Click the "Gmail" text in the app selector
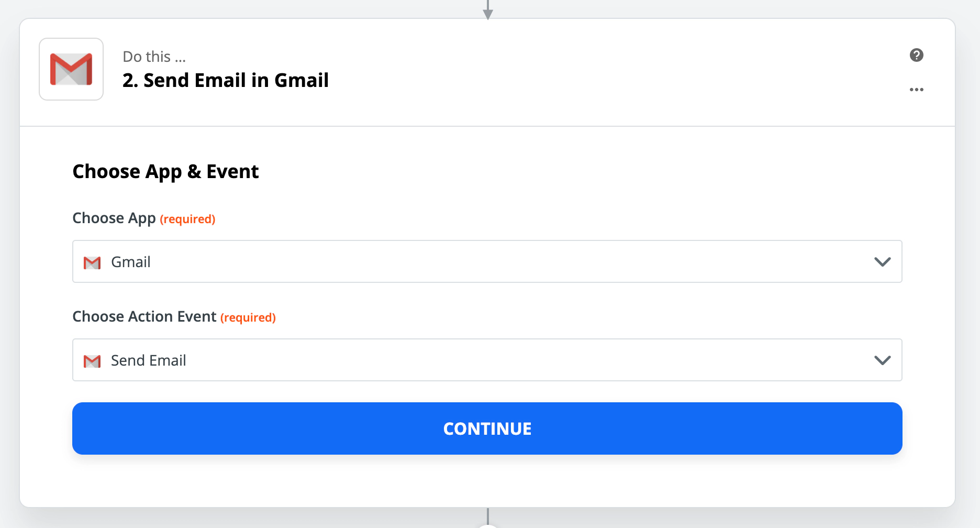980x528 pixels. coord(131,262)
